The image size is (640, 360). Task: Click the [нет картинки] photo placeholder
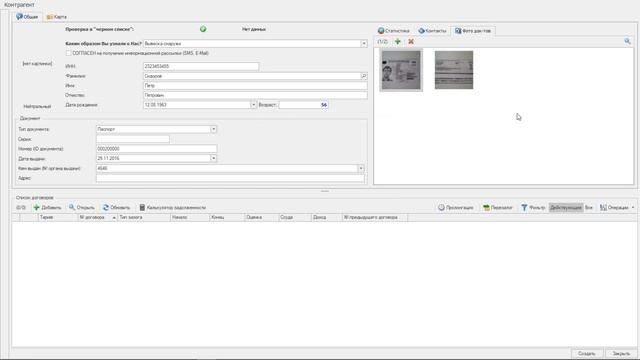tap(37, 64)
